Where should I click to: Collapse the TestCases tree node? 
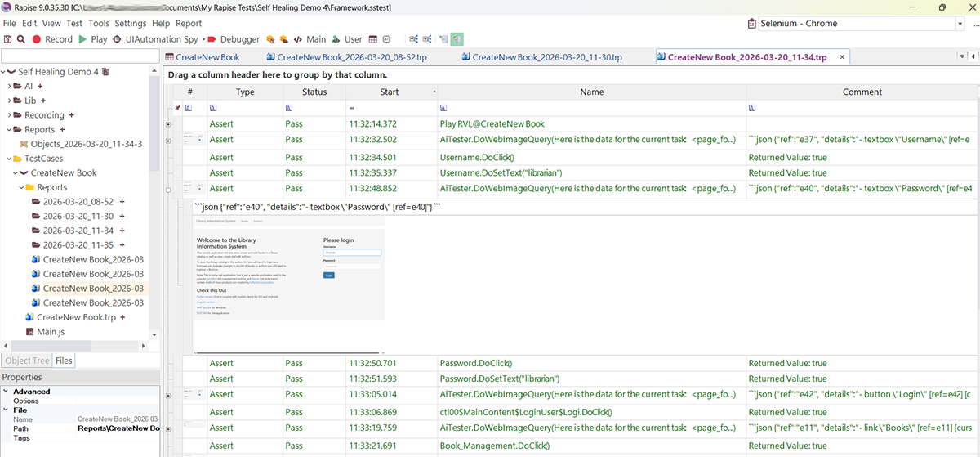coord(9,159)
